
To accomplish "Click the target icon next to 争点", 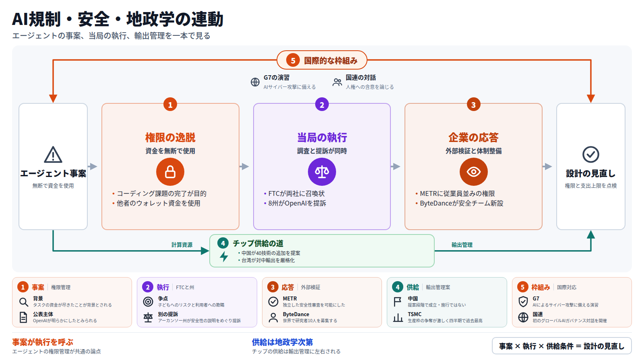I will (x=148, y=302).
